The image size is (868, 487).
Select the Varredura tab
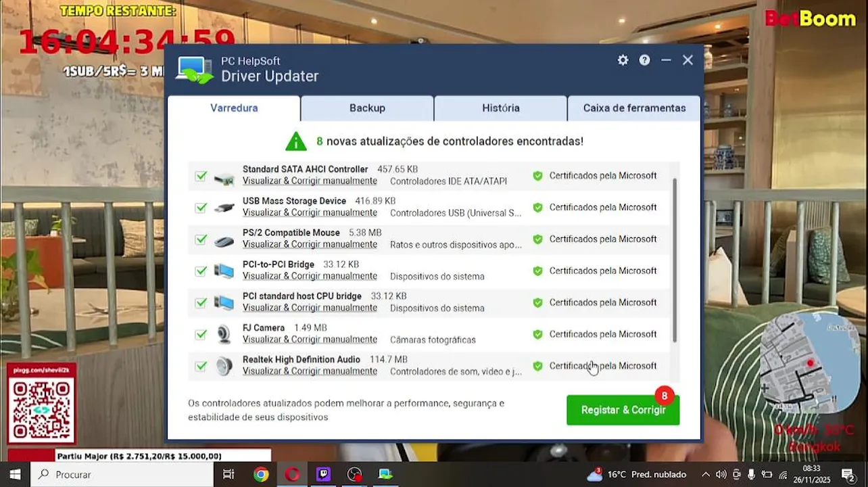[234, 108]
